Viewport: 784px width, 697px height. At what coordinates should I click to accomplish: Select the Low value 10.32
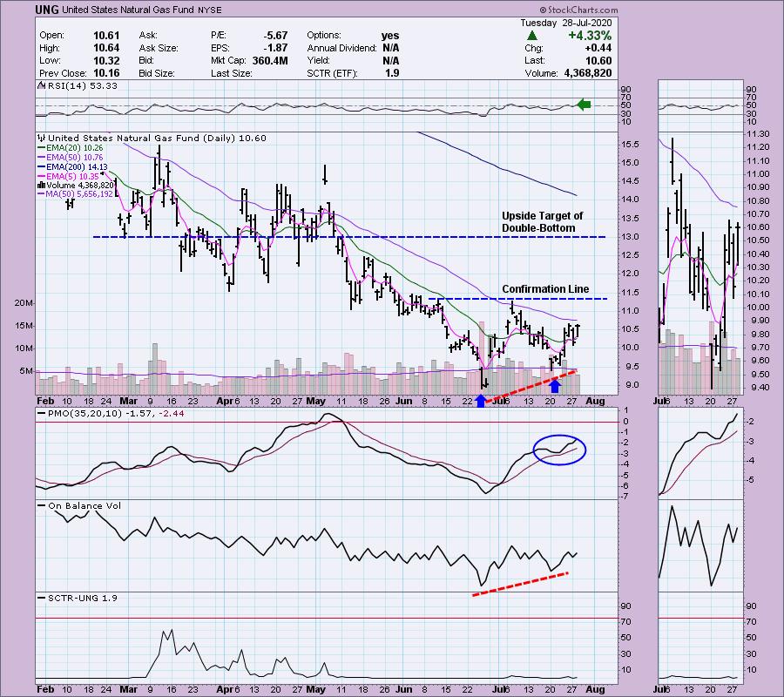[106, 60]
